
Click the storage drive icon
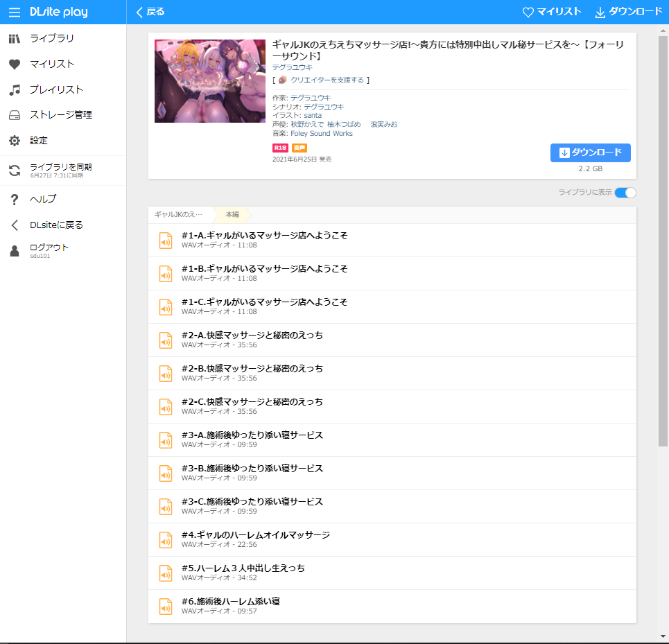15,115
